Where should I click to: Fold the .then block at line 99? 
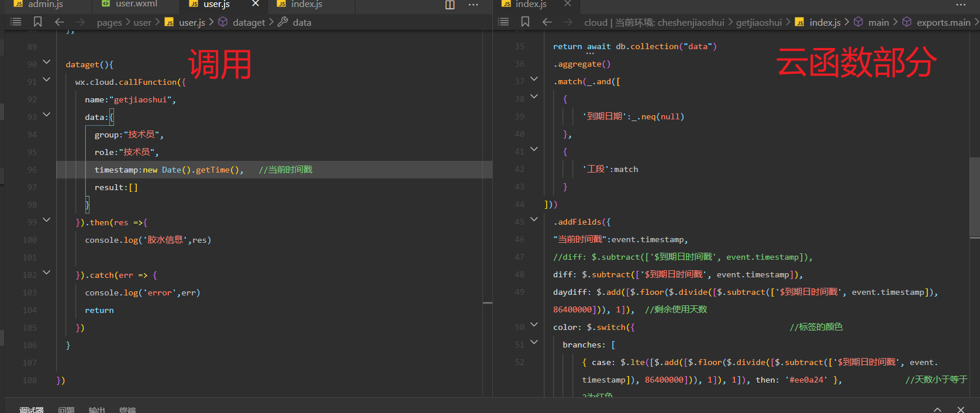click(x=47, y=220)
